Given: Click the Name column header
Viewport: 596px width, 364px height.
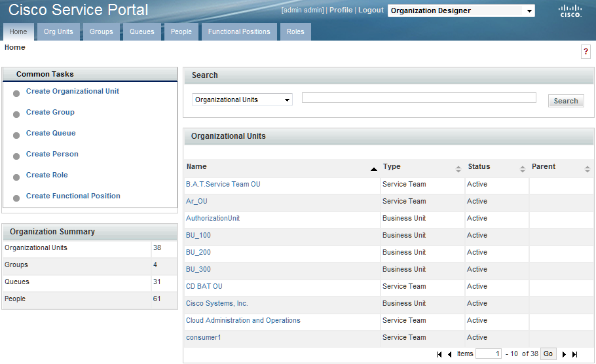Looking at the screenshot, I should pyautogui.click(x=196, y=166).
